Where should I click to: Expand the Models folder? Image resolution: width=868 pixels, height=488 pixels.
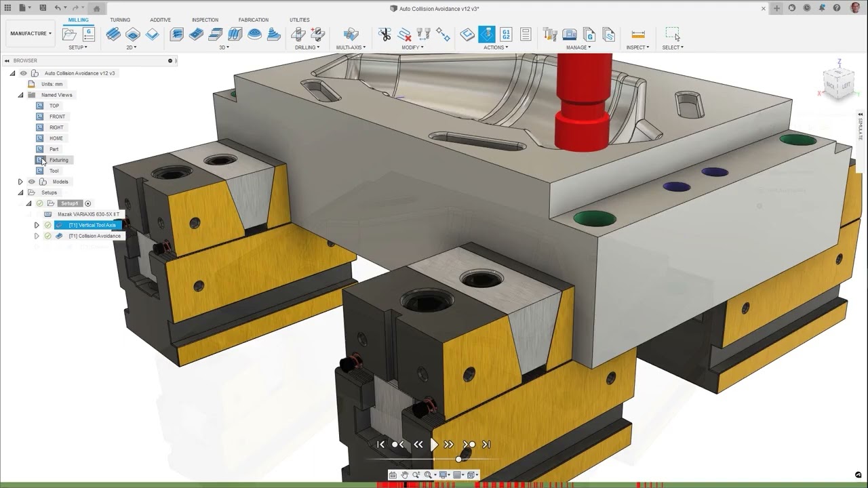20,182
